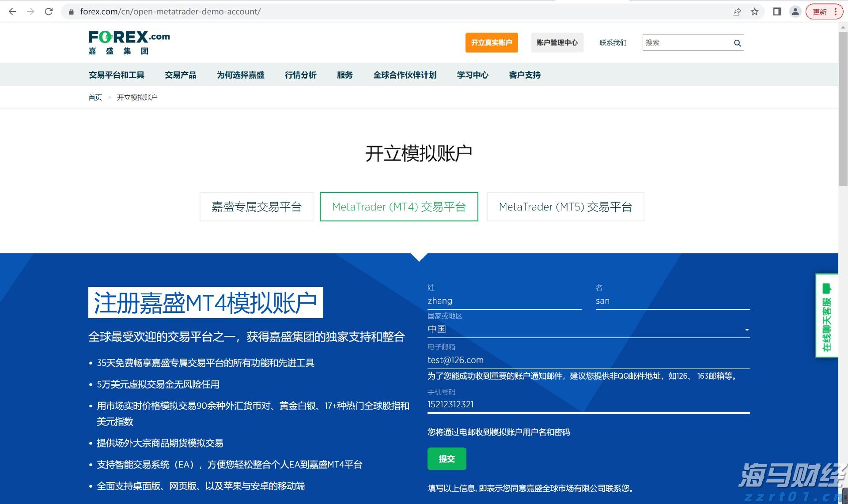Click the 提交 submit button
The height and width of the screenshot is (504, 848).
[x=447, y=459]
